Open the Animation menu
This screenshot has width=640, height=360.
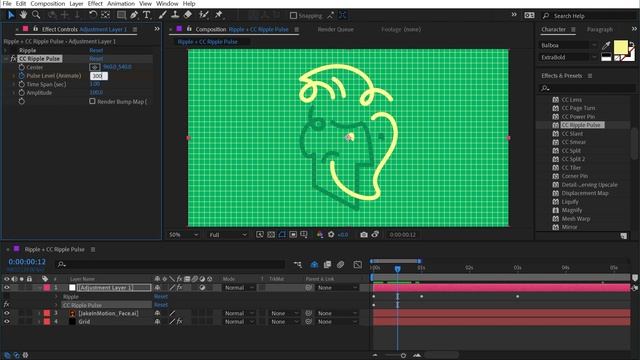[x=121, y=4]
